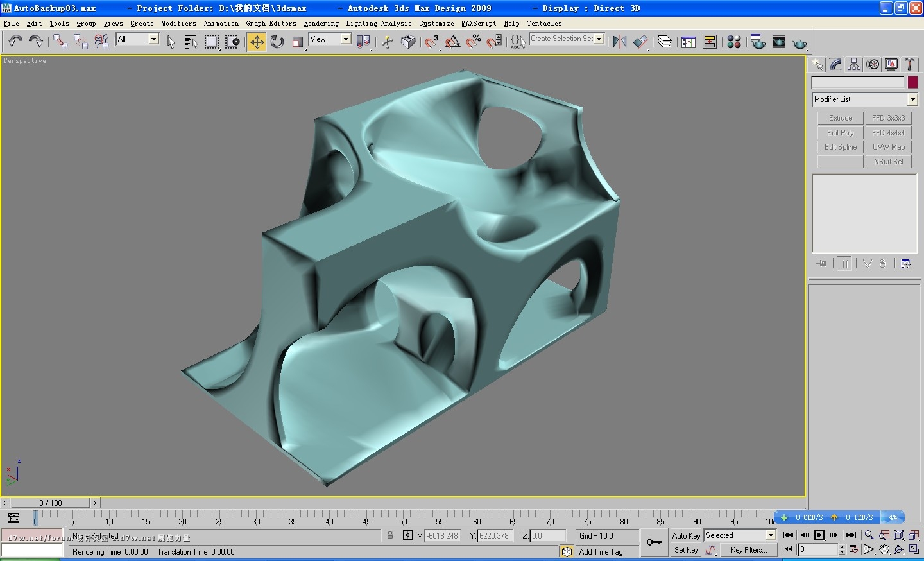Open Select by Name list icon

(x=191, y=42)
